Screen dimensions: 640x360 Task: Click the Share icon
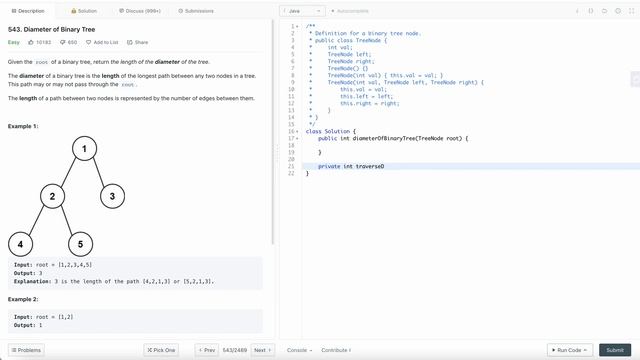(130, 42)
